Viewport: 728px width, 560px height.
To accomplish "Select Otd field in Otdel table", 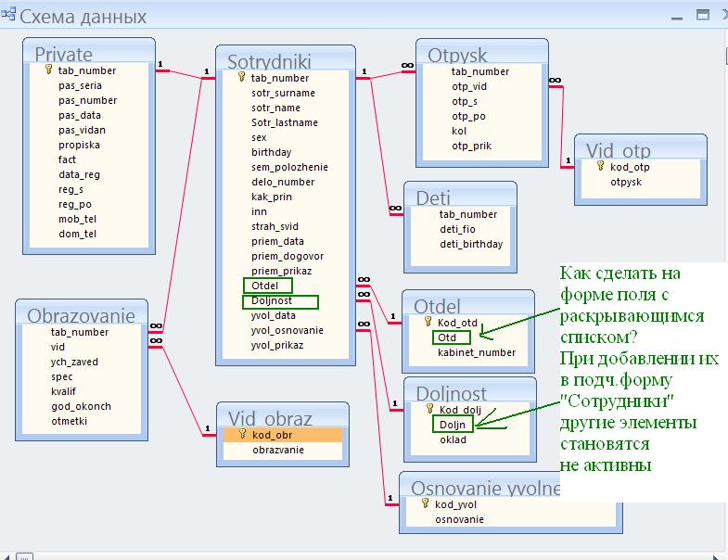I will [x=447, y=337].
